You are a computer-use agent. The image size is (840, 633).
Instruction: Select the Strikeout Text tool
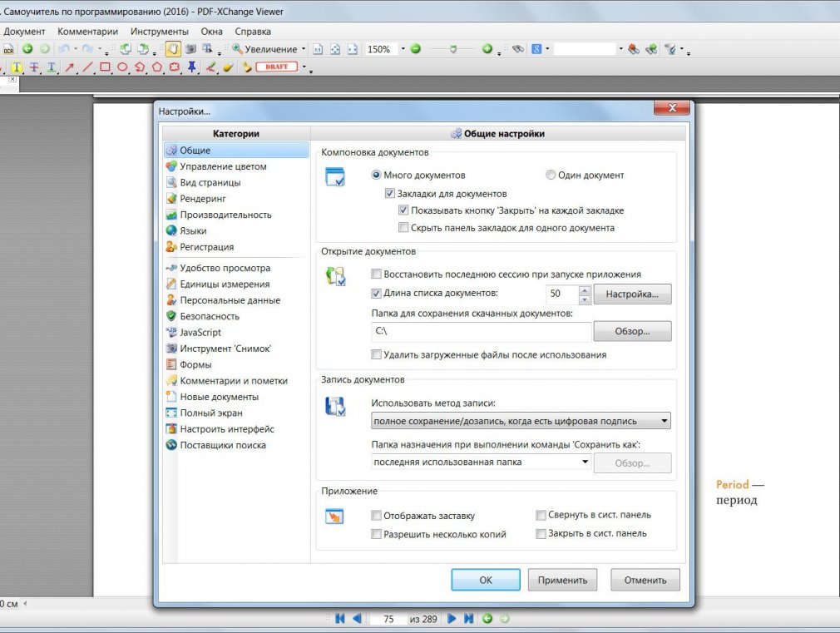point(34,67)
